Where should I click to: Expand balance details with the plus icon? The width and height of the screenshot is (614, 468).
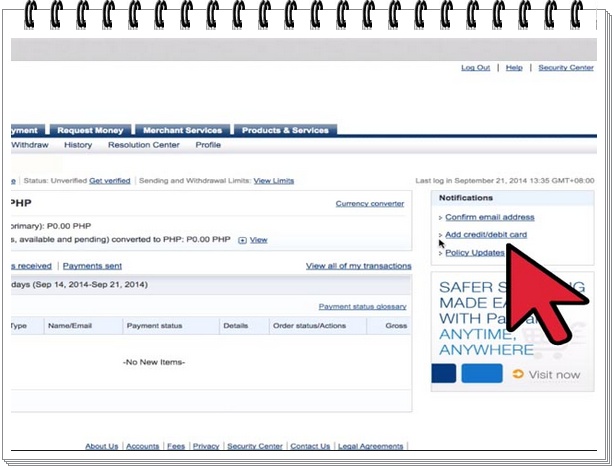(242, 240)
